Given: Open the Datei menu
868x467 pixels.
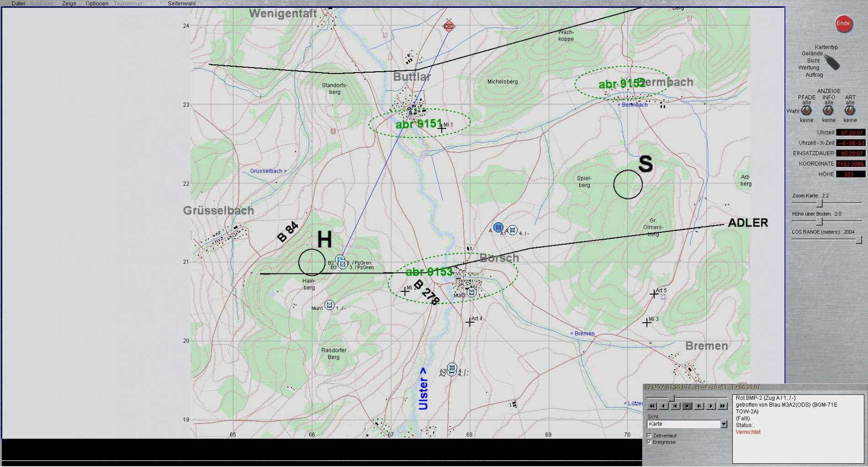Looking at the screenshot, I should [18, 4].
